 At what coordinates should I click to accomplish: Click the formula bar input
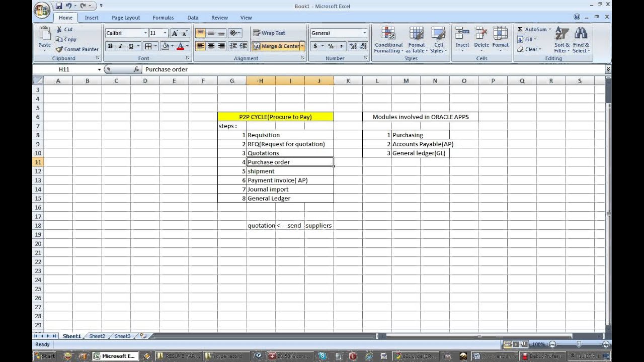pos(372,69)
